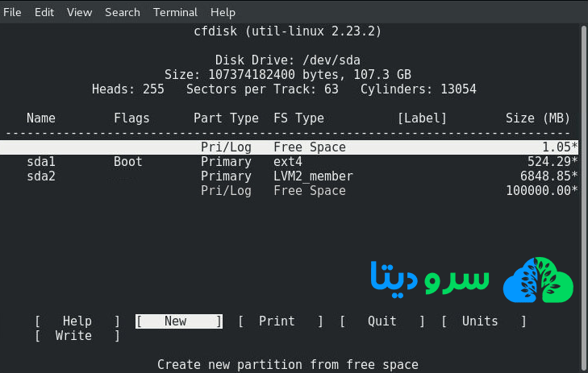Select the sda1 Boot partition row
The image size is (588, 373).
coord(290,162)
